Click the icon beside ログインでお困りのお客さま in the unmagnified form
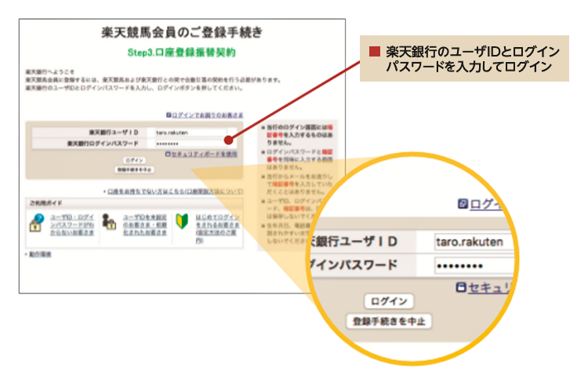Screen dimensions: 588x383 (x=169, y=115)
